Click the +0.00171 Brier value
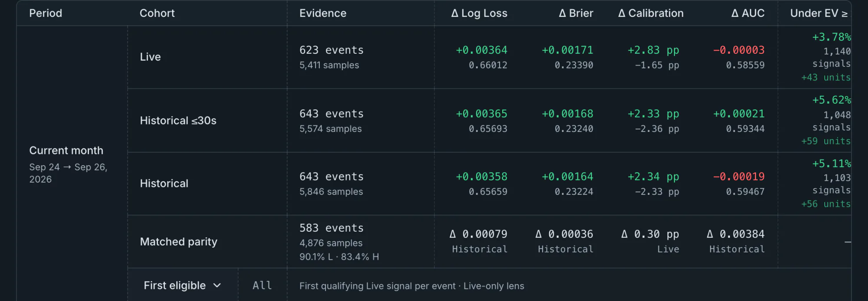 tap(567, 50)
